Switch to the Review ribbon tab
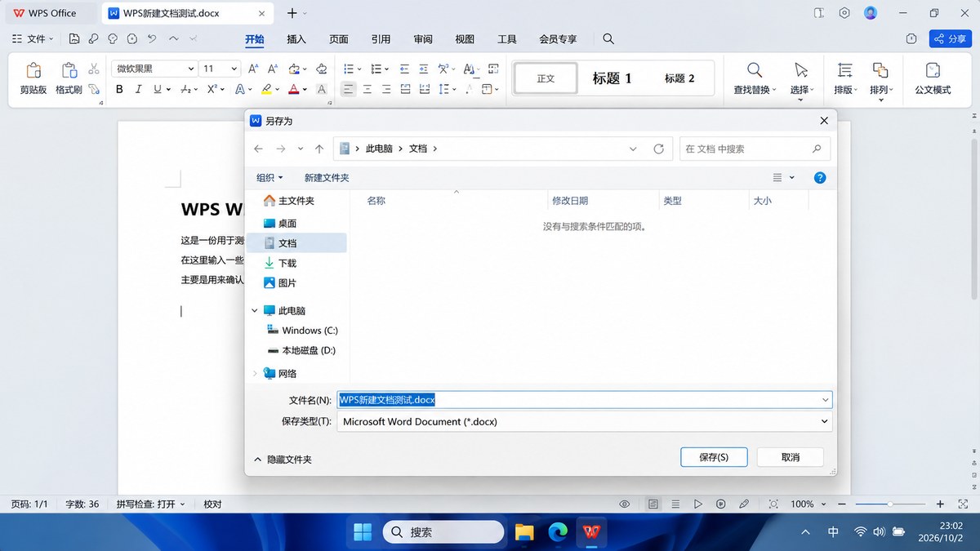 (x=423, y=38)
